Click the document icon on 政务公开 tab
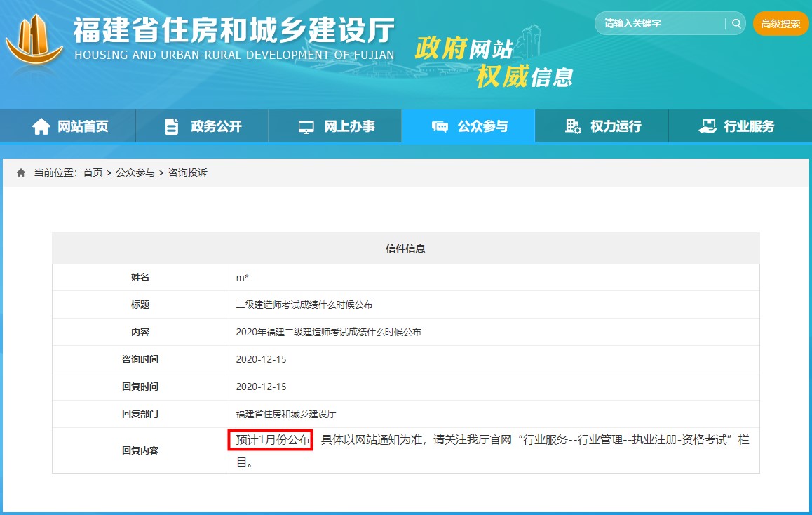Screen dimensions: 812x515 [170, 126]
